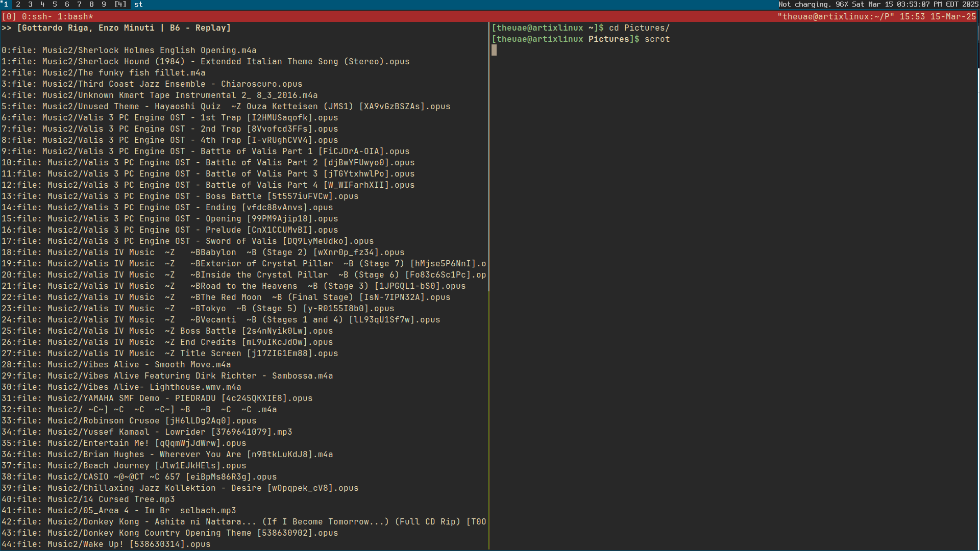The height and width of the screenshot is (551, 980).
Task: Click entry Battle of Valis Part 1
Action: point(206,152)
